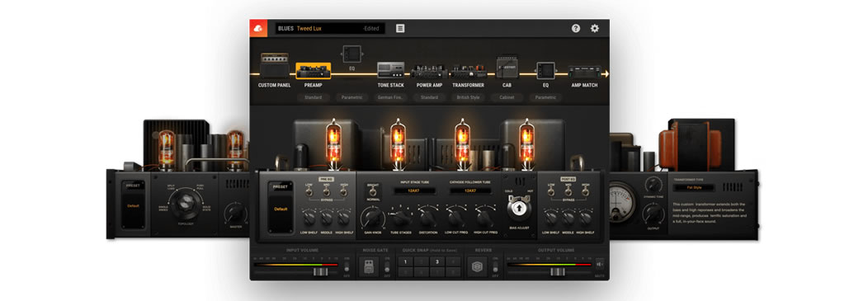Open the Noise Gate pedal icon

point(368,266)
